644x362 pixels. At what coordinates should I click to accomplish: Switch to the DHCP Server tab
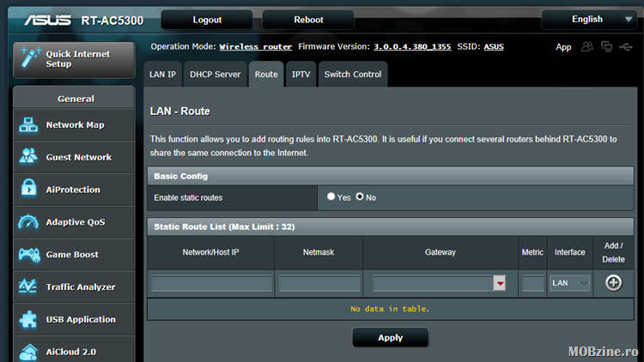click(x=216, y=75)
